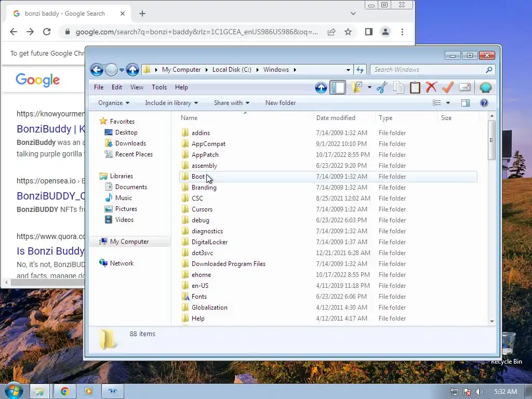The image size is (532, 399).
Task: Click the folder options toolbar icon
Action: (356, 87)
